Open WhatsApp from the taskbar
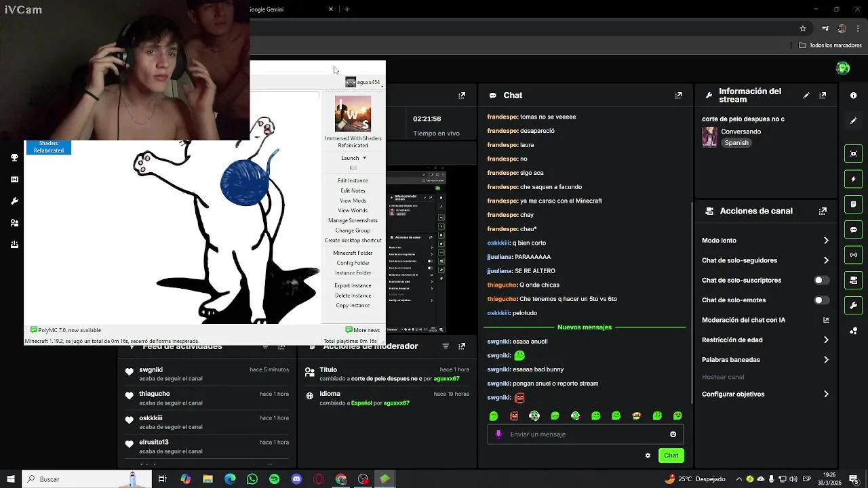 [x=252, y=479]
